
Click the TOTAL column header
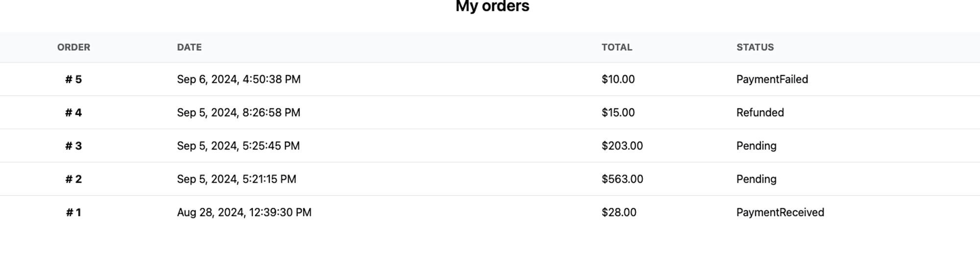616,48
